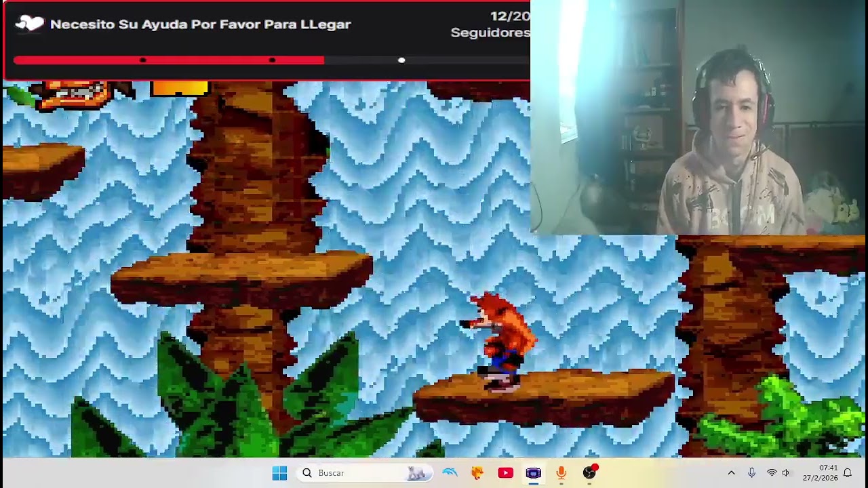Screen dimensions: 868x488
Task: Click the '12/20' follower count text
Action: point(510,16)
